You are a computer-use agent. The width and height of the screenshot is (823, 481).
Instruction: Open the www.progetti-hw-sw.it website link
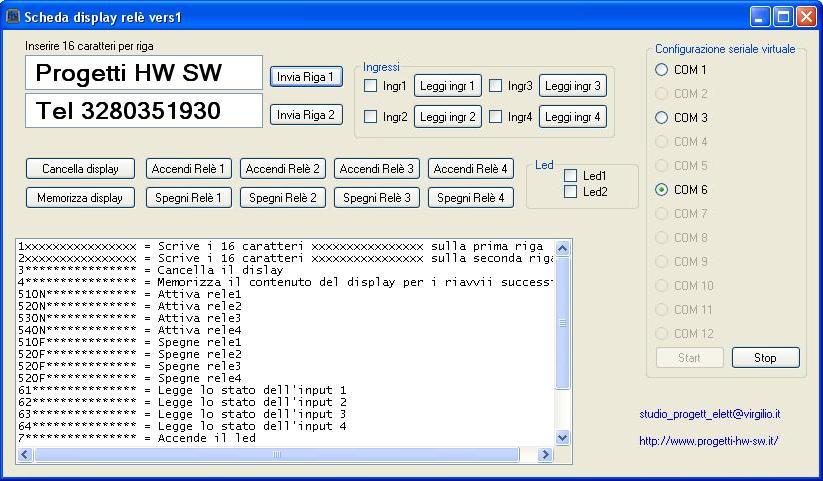point(709,441)
